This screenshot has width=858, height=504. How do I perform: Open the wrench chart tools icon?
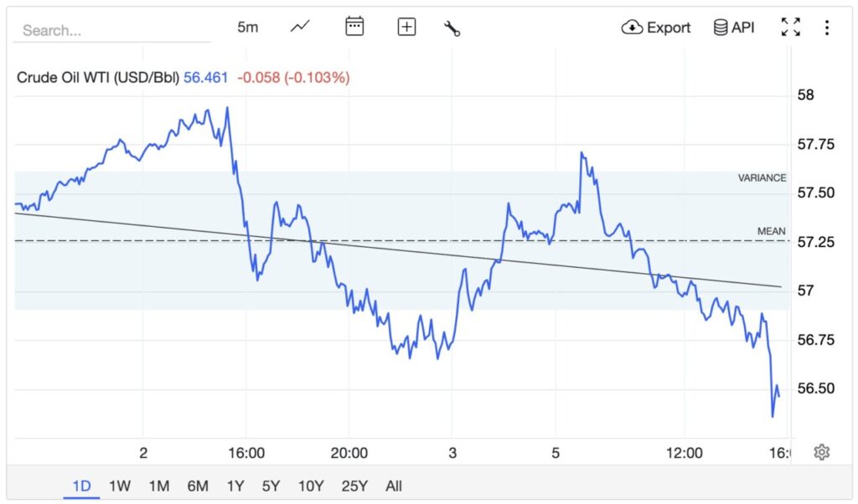[x=452, y=28]
